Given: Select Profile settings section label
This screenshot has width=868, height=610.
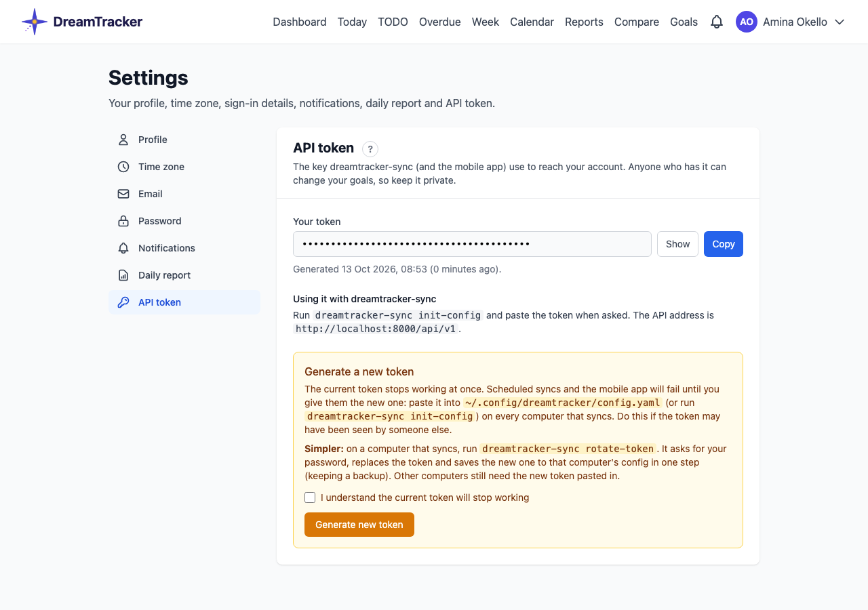Looking at the screenshot, I should 153,140.
